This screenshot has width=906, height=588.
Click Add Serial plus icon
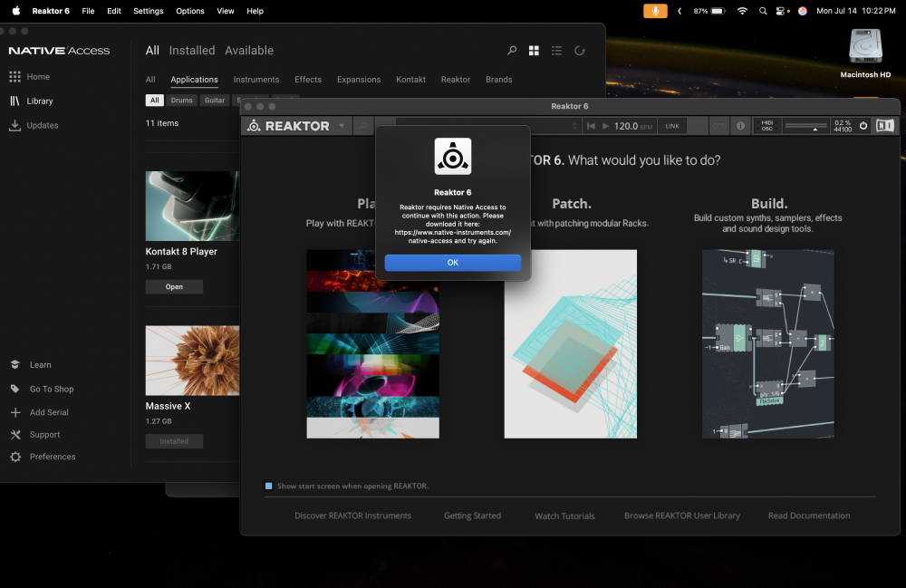pos(15,412)
